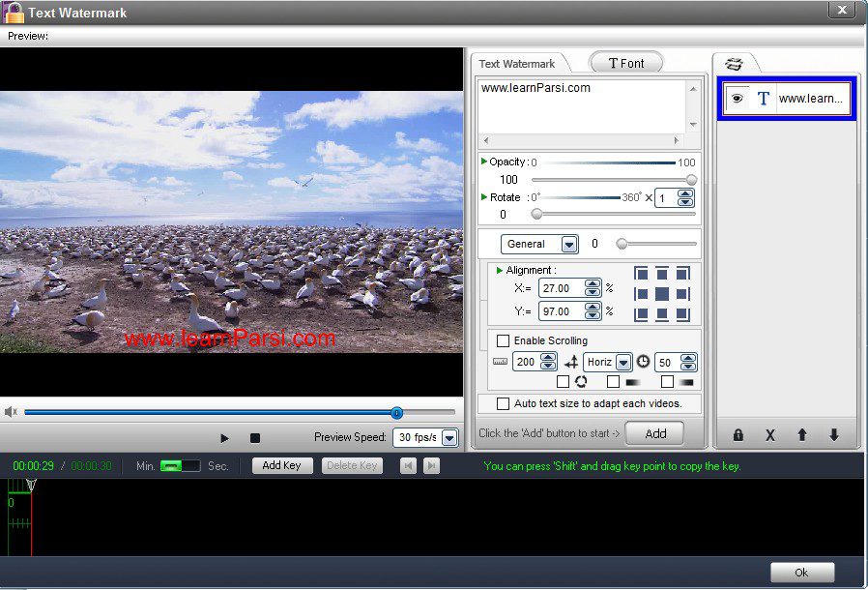
Task: Align watermark to middle-right
Action: [683, 294]
